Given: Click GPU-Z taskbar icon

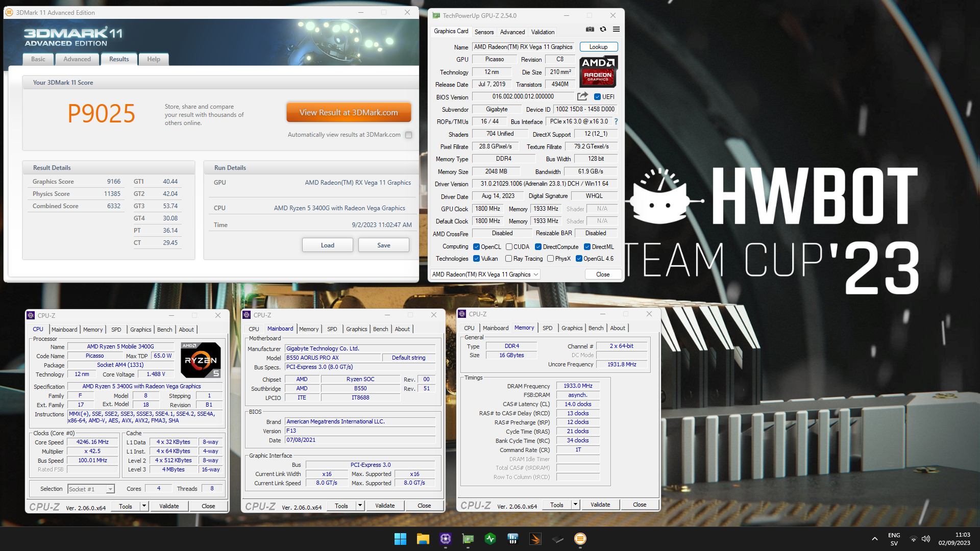Looking at the screenshot, I should pyautogui.click(x=468, y=539).
